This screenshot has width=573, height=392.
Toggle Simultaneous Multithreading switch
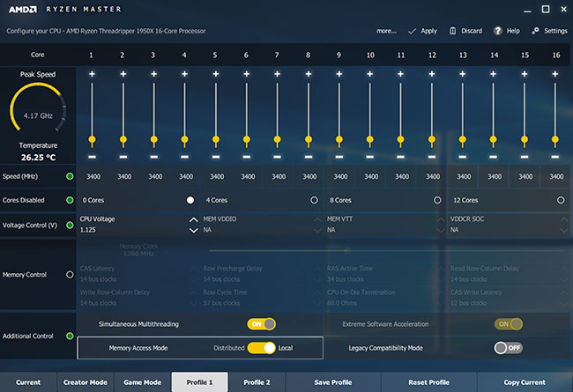tap(261, 324)
